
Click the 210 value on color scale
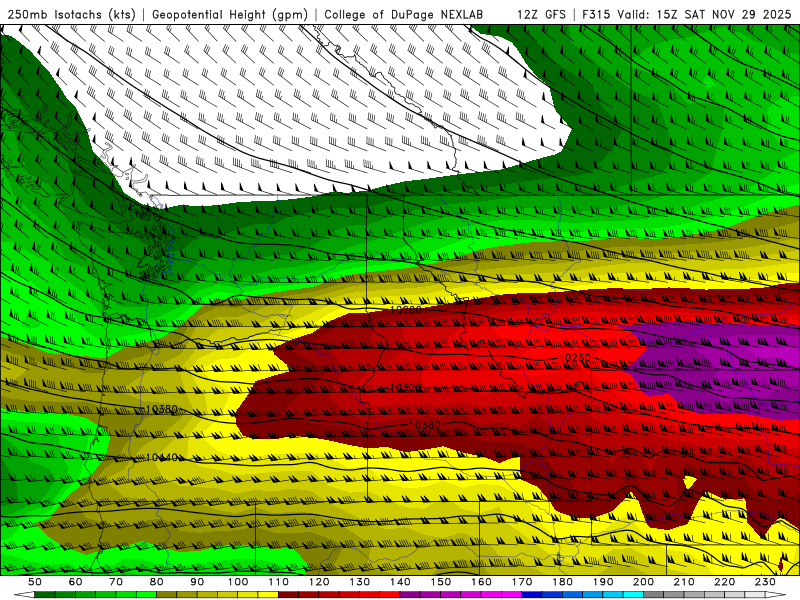[684, 582]
